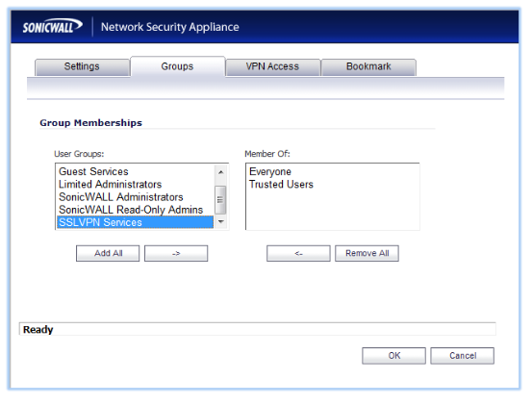
Task: Click the SonicWALL logo
Action: [x=52, y=27]
